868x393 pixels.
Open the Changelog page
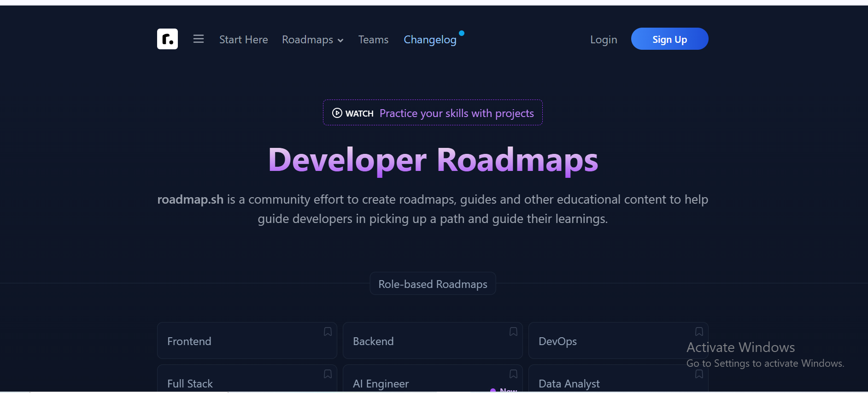pyautogui.click(x=430, y=40)
